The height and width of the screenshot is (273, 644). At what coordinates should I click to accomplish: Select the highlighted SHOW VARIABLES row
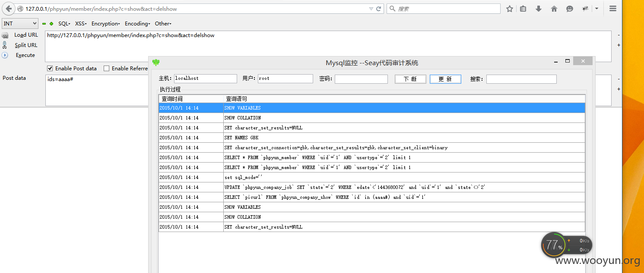click(372, 108)
